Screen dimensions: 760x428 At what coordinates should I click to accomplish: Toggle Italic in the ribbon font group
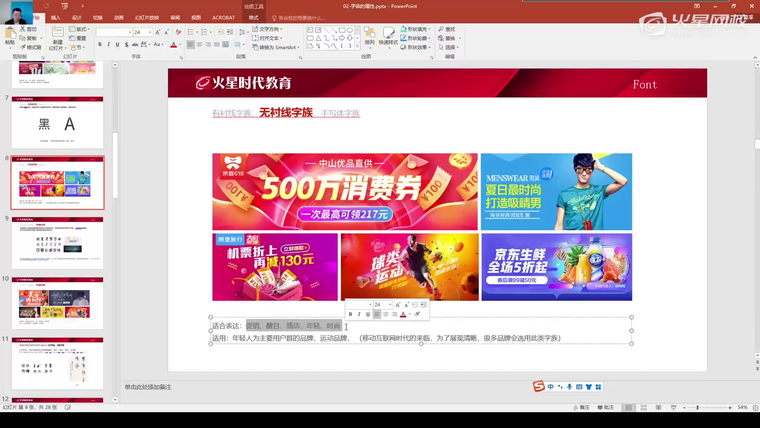tap(110, 45)
